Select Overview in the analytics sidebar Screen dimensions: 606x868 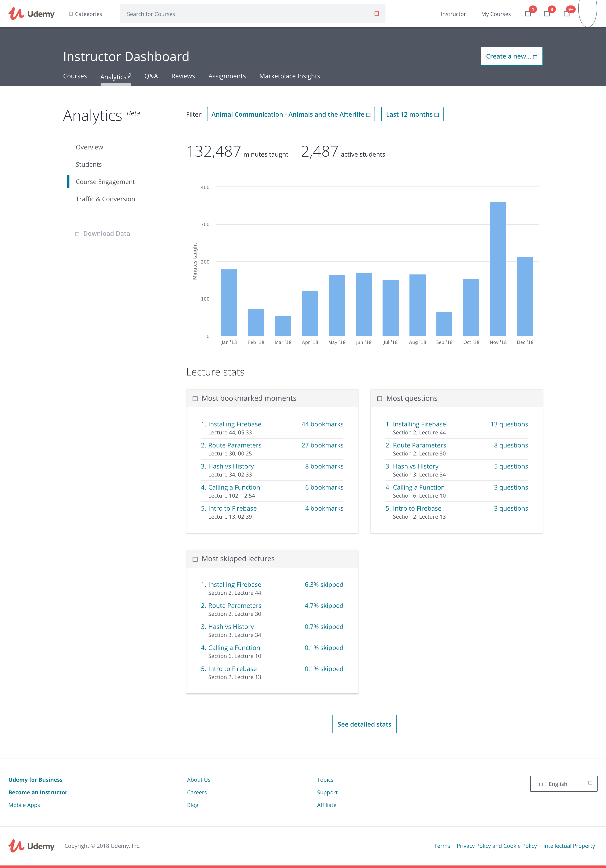(x=89, y=147)
